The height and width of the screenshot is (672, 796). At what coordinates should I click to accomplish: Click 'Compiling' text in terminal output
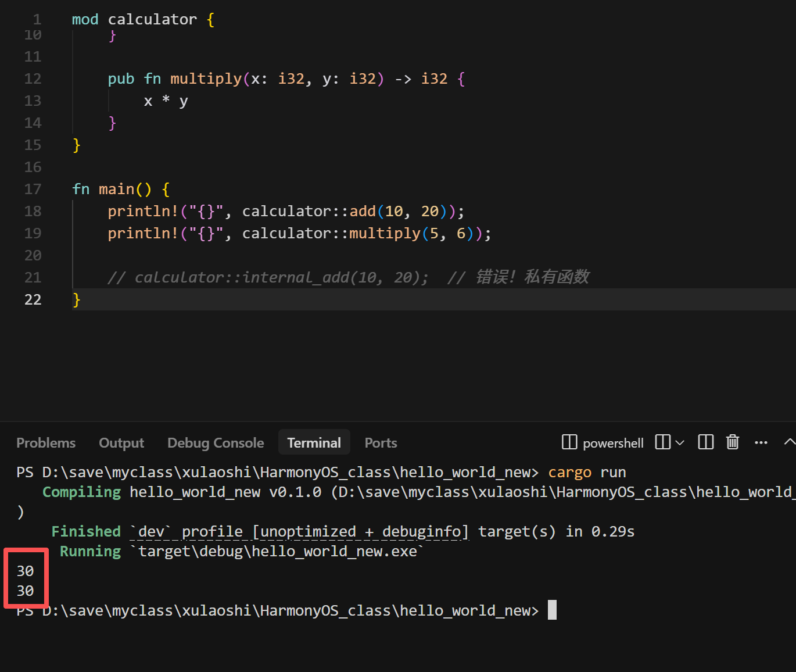81,492
